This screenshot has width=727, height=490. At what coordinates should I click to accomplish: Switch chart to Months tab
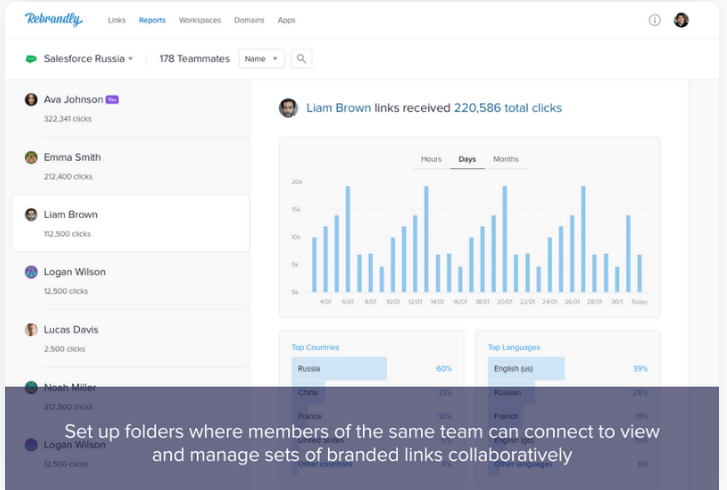[x=506, y=159]
